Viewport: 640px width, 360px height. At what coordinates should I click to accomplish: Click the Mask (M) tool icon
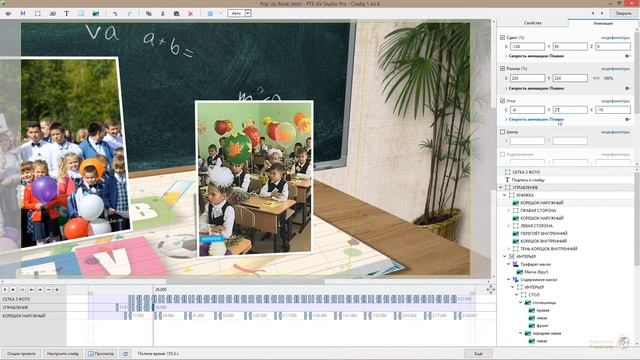coord(23,13)
